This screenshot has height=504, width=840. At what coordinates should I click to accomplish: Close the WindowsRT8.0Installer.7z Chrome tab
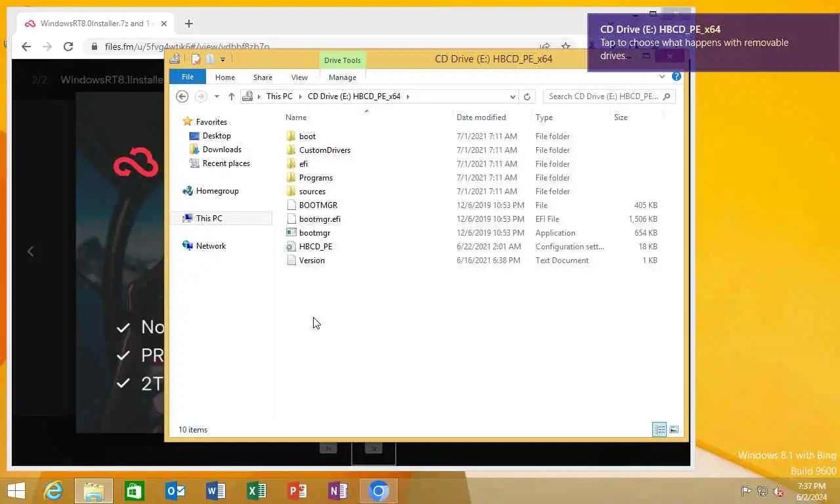(164, 24)
